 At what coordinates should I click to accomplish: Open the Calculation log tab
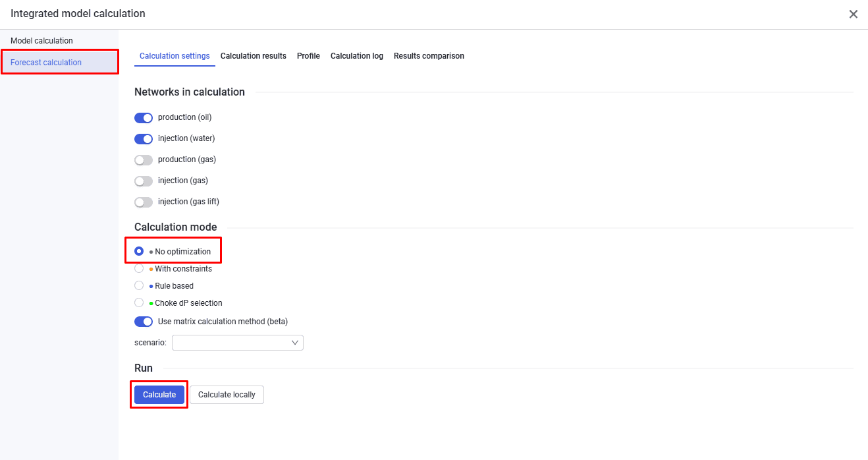[357, 56]
